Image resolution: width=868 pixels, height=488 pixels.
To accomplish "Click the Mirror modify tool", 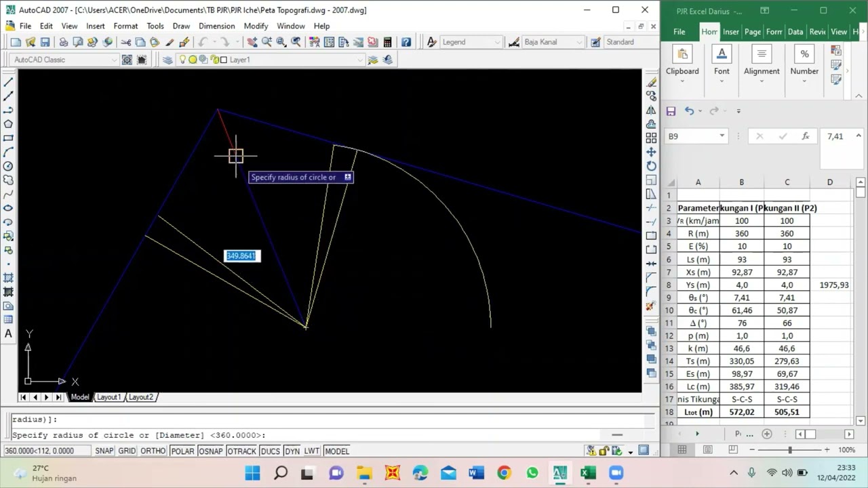I will coord(651,110).
